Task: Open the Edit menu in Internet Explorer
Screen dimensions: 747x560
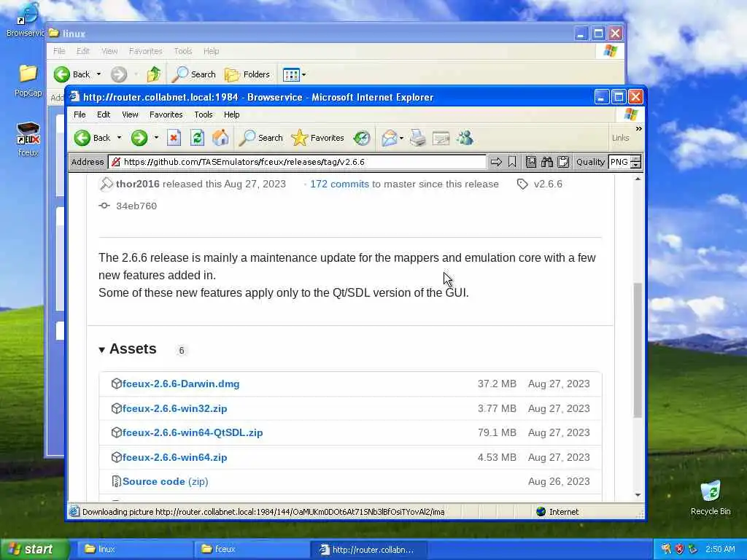Action: click(104, 114)
